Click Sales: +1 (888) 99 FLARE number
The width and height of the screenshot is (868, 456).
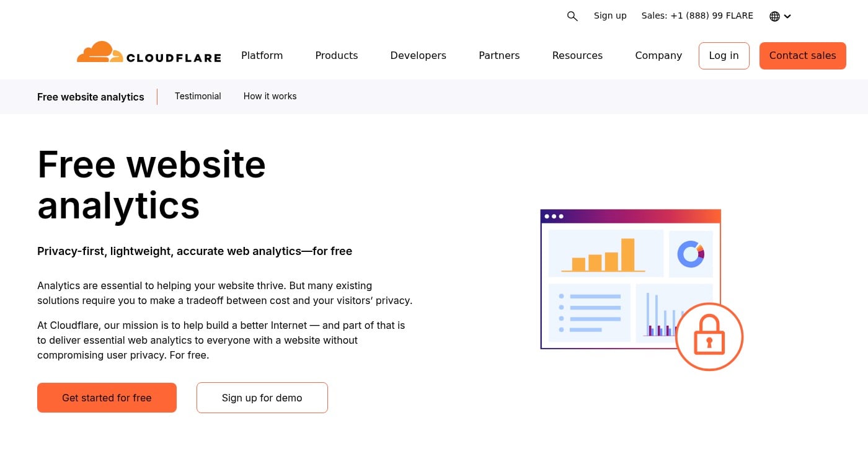click(x=697, y=16)
